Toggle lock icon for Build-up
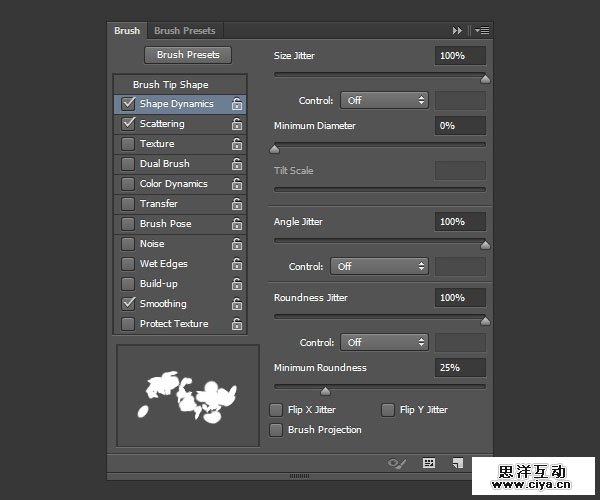Image resolution: width=600 pixels, height=500 pixels. (x=237, y=284)
